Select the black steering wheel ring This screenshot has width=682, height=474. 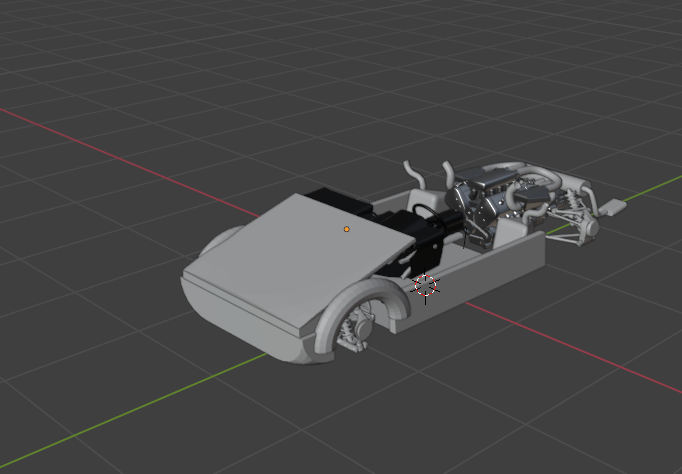coord(428,216)
